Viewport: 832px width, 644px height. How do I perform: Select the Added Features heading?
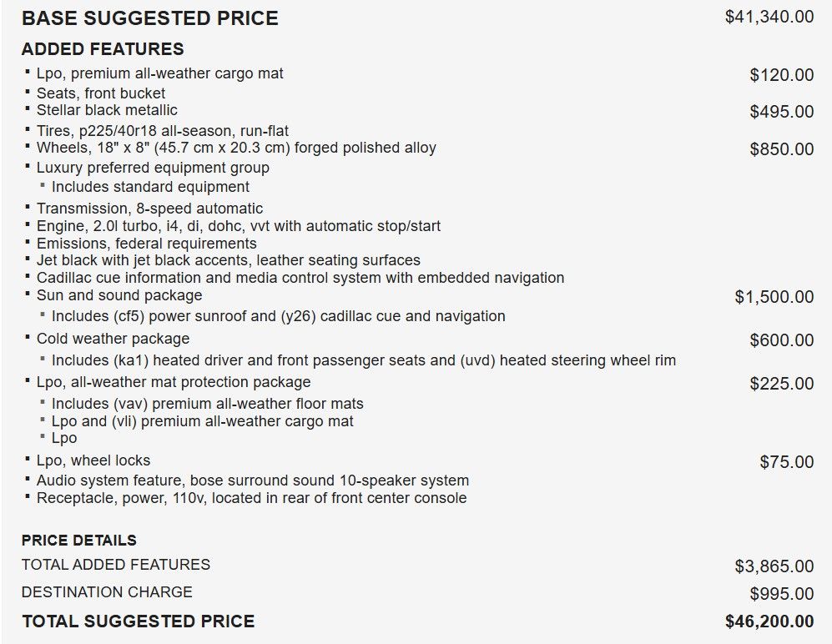(103, 49)
